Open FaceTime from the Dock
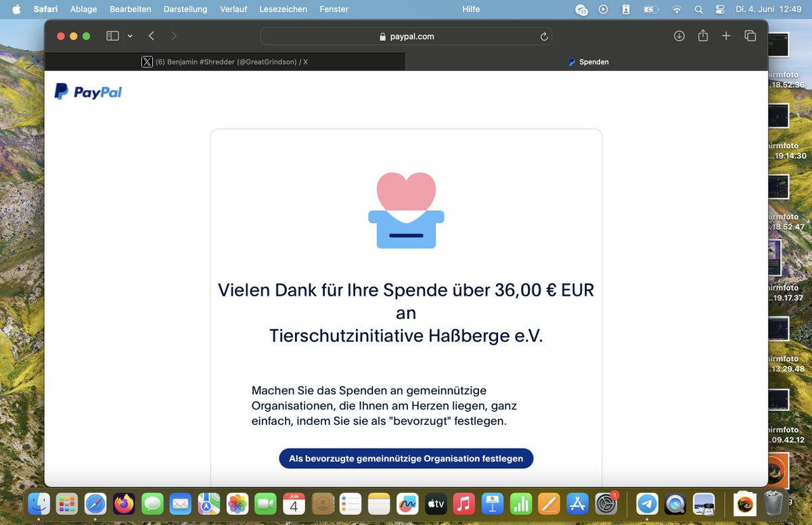 tap(266, 503)
